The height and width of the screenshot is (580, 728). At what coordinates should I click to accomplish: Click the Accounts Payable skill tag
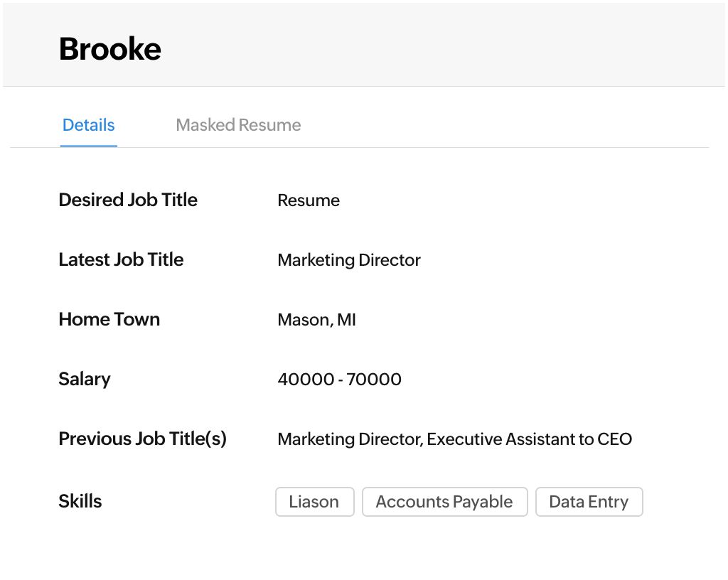(444, 502)
